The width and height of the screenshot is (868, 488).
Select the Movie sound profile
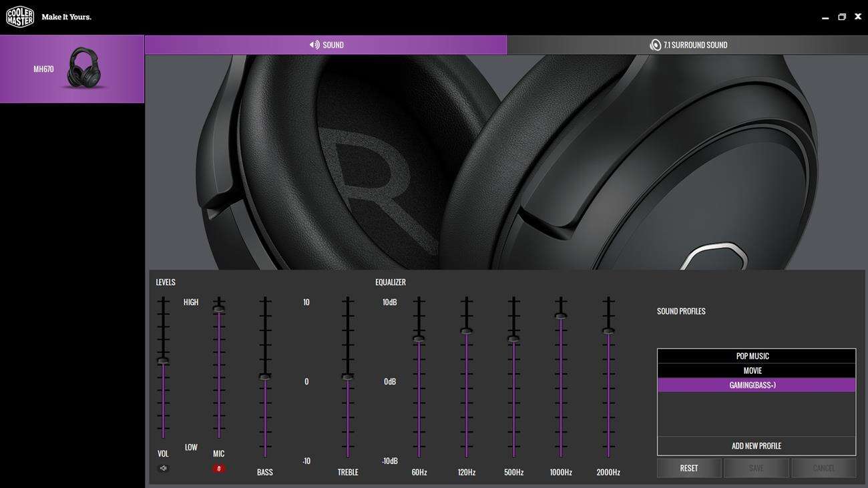[x=756, y=371]
